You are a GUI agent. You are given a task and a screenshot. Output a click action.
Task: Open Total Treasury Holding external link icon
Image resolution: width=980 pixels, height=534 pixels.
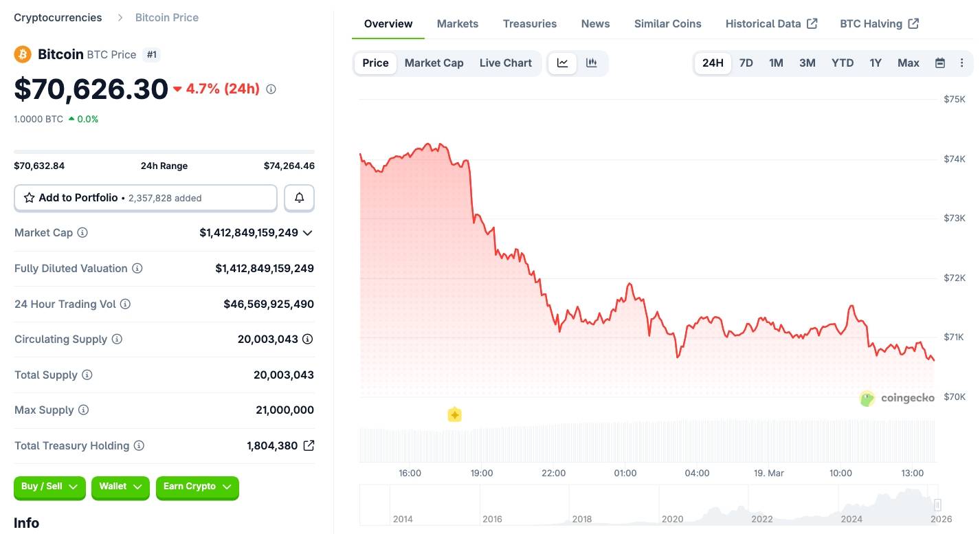(308, 445)
